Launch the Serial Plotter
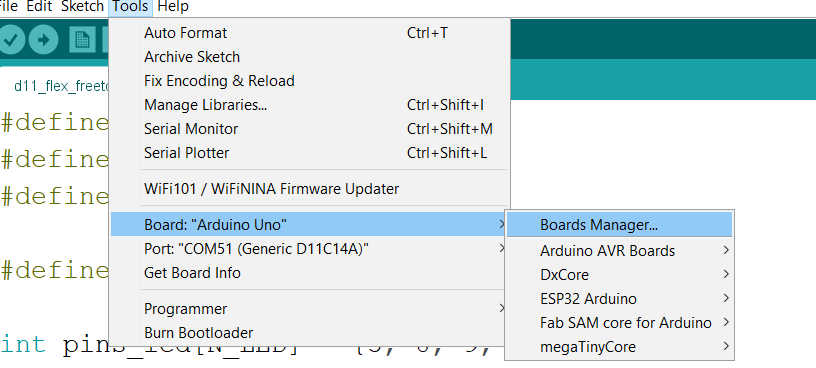The height and width of the screenshot is (368, 816). (x=309, y=153)
